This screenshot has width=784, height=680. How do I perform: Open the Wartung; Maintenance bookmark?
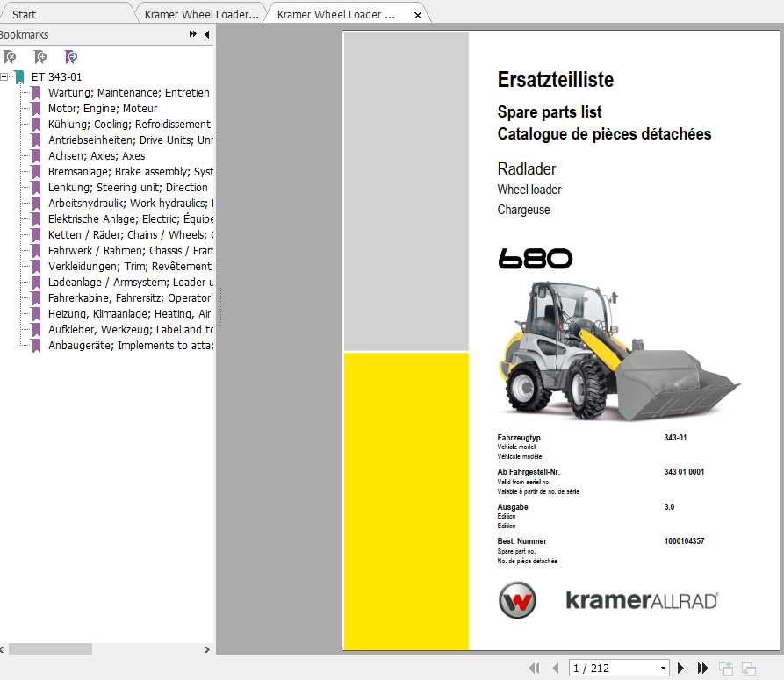pyautogui.click(x=128, y=92)
